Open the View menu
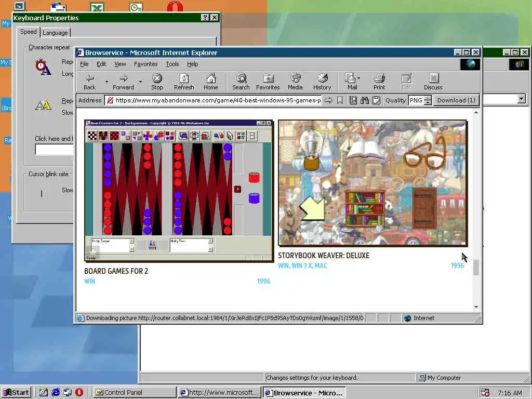 click(120, 64)
